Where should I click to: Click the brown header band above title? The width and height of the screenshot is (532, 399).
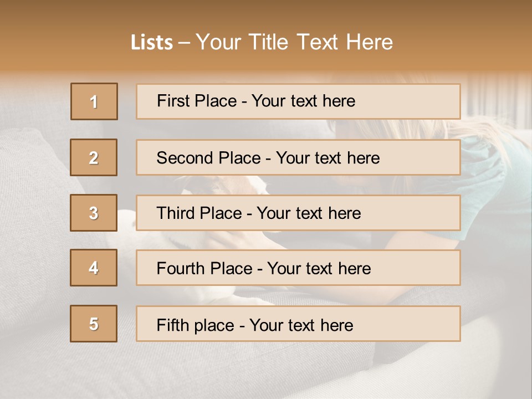pos(266,14)
